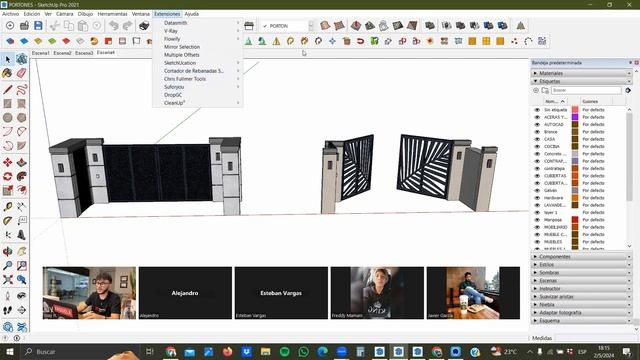Expand the Componentes panel
Screen dimensions: 640x360
pyautogui.click(x=582, y=257)
